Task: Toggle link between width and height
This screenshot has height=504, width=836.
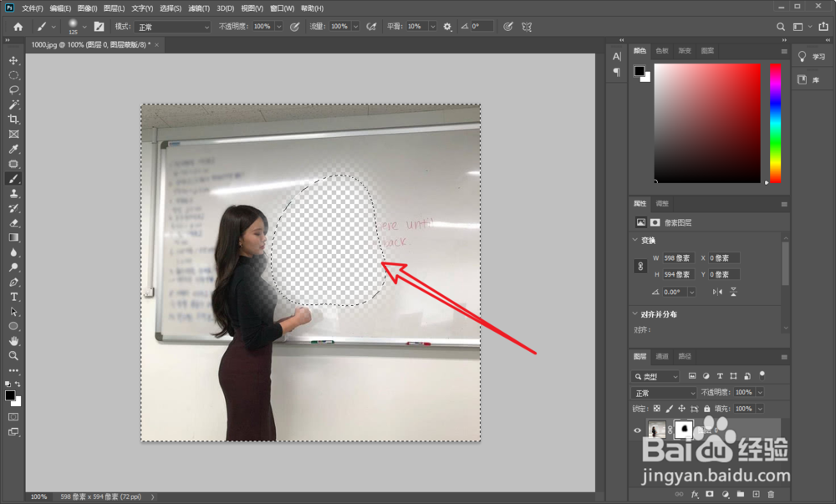Action: [641, 266]
